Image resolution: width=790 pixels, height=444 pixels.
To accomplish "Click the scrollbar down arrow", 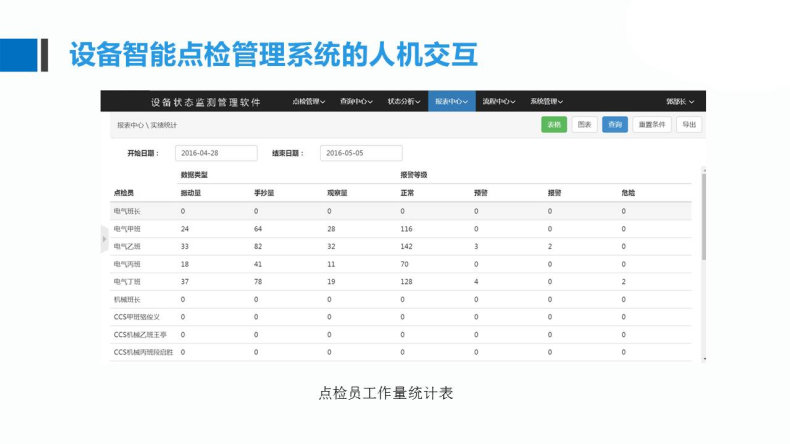I will pos(704,358).
